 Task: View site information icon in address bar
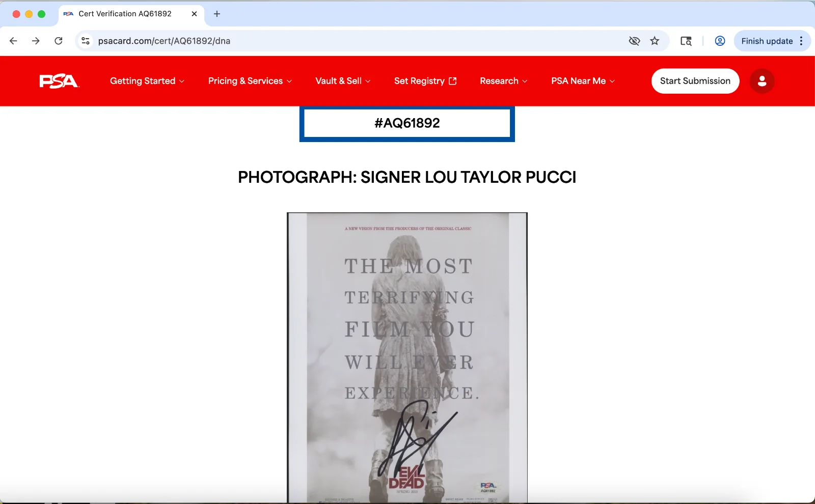(x=86, y=41)
